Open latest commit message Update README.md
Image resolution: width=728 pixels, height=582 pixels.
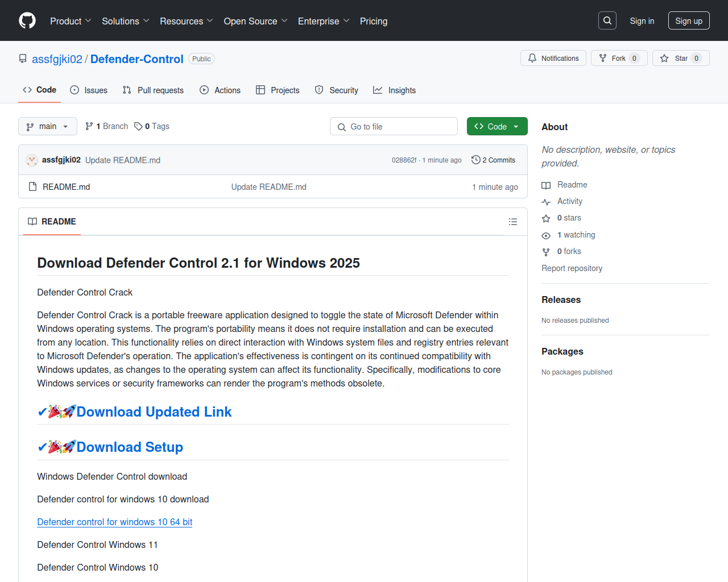(123, 160)
